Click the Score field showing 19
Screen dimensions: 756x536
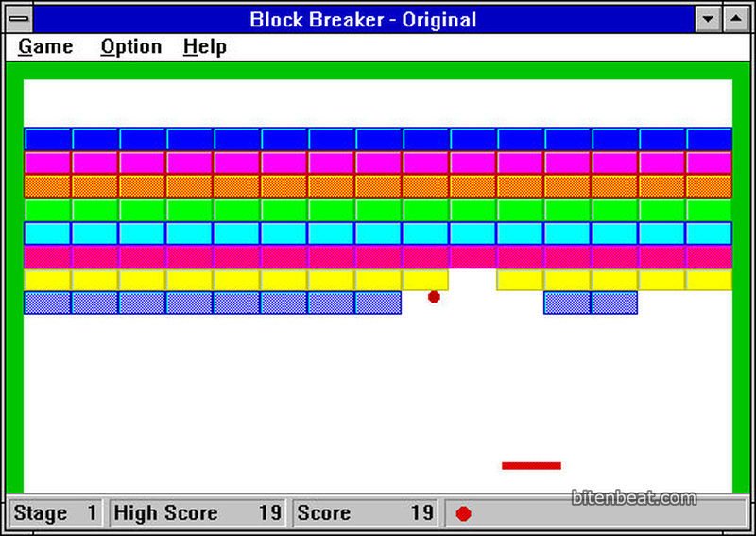[x=365, y=513]
